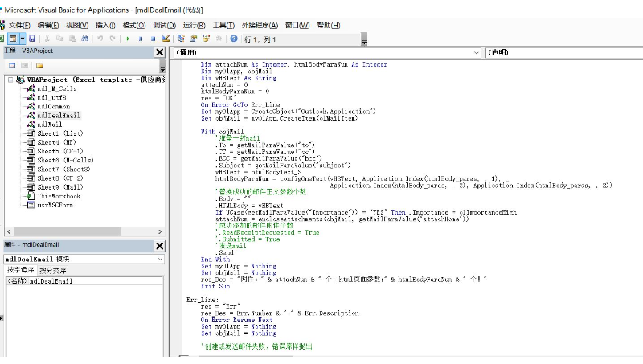This screenshot has width=643, height=364.
Task: Select mdlCommon module
Action: pos(53,107)
